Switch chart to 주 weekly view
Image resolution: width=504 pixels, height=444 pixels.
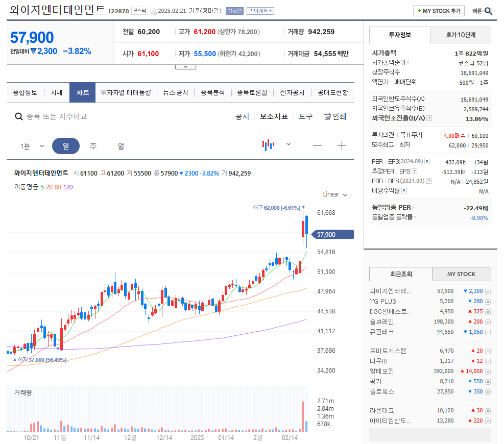(93, 145)
